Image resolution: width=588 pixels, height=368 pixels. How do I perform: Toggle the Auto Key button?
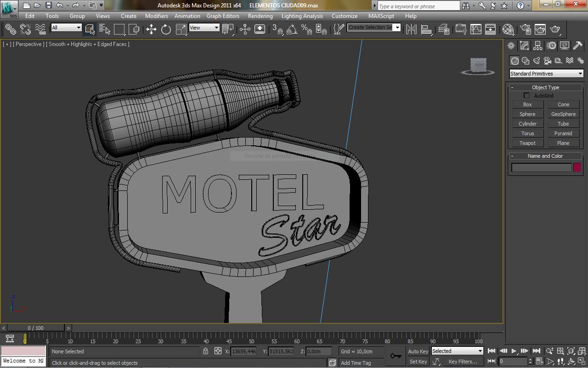pyautogui.click(x=418, y=351)
